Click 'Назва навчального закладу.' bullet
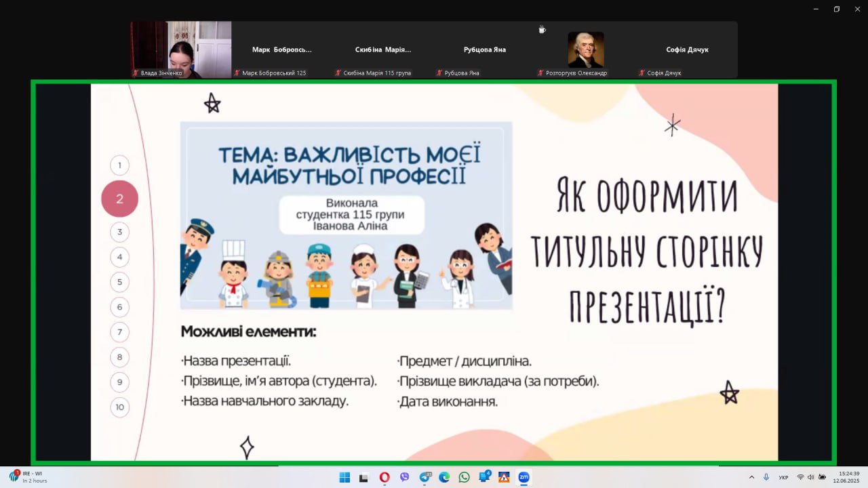Viewport: 868px width, 488px height. coord(264,401)
